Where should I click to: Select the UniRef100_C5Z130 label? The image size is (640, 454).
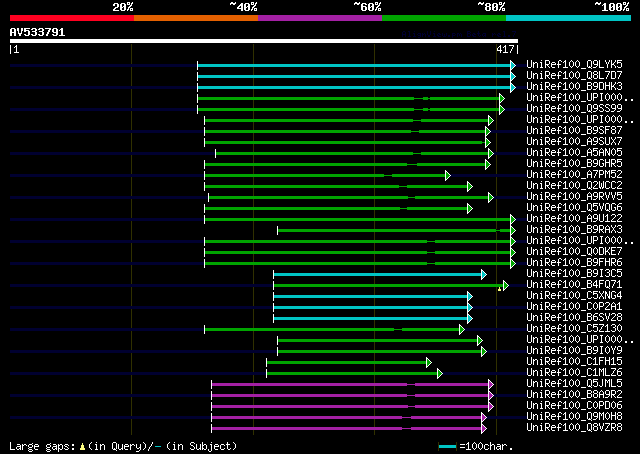(574, 329)
